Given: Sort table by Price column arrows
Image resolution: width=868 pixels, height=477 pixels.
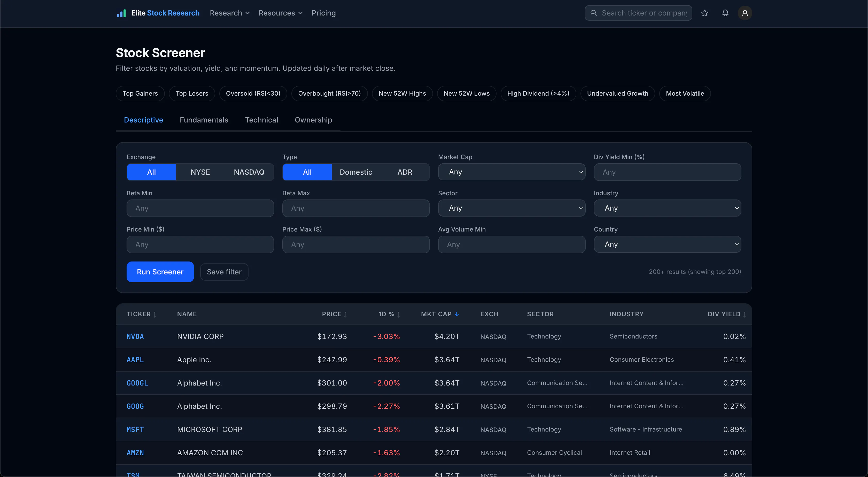Looking at the screenshot, I should tap(345, 314).
